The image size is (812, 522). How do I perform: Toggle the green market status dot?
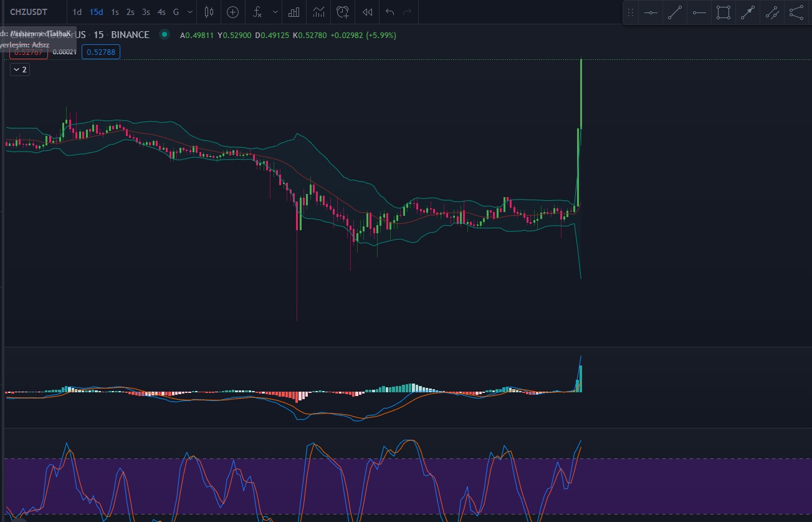click(165, 35)
